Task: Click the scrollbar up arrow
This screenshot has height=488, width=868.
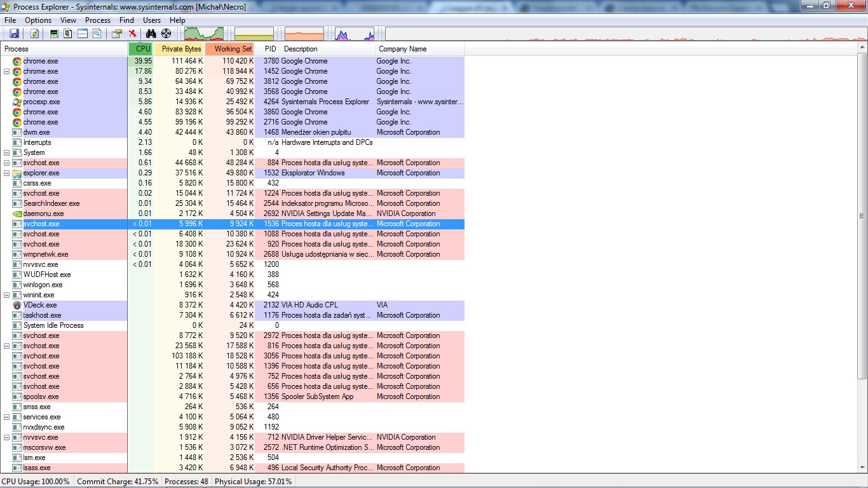Action: coord(862,48)
